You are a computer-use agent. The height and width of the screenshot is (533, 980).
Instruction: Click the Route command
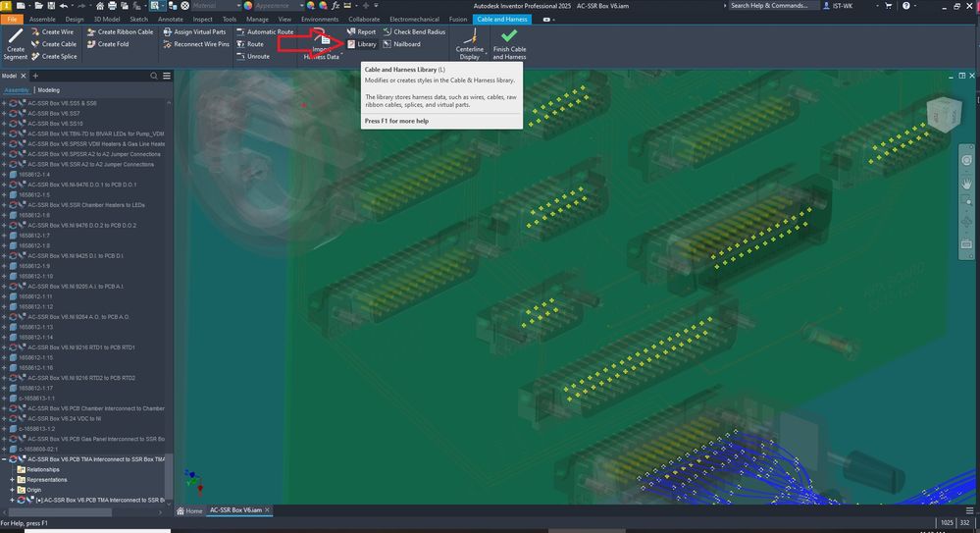(250, 44)
